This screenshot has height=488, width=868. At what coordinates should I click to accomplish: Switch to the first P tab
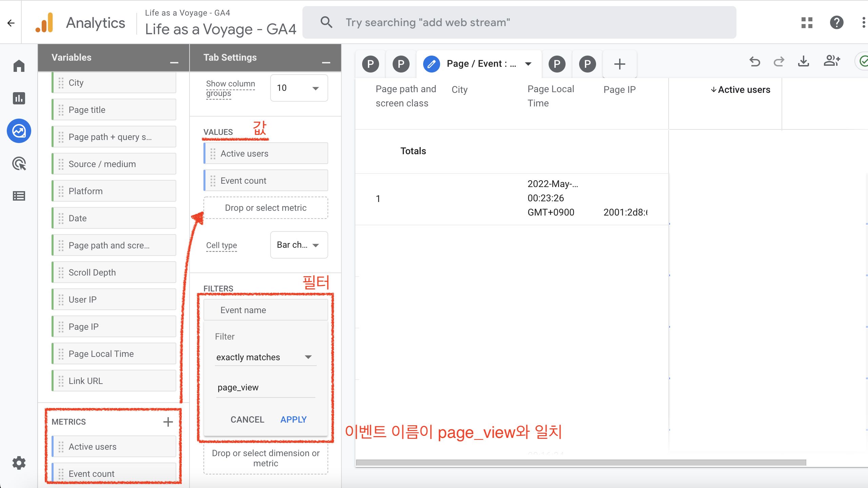click(x=370, y=63)
